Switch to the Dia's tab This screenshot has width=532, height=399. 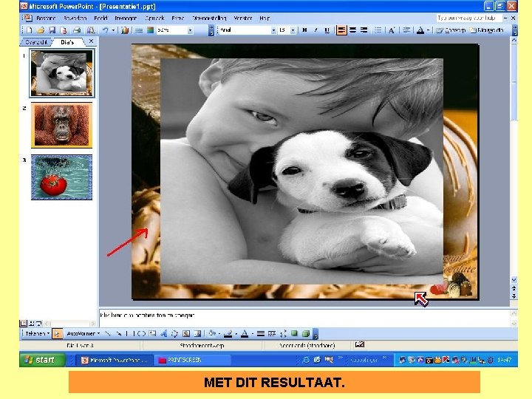point(67,42)
